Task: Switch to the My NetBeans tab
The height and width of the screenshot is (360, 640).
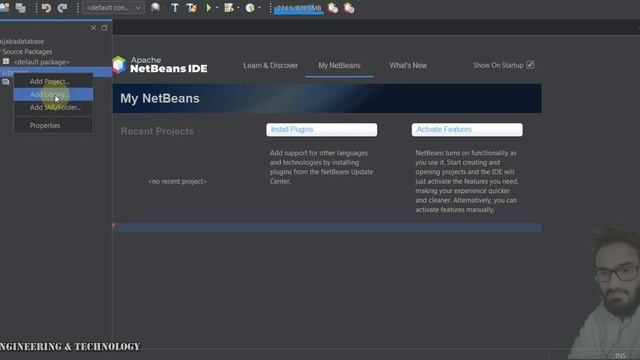Action: click(339, 65)
